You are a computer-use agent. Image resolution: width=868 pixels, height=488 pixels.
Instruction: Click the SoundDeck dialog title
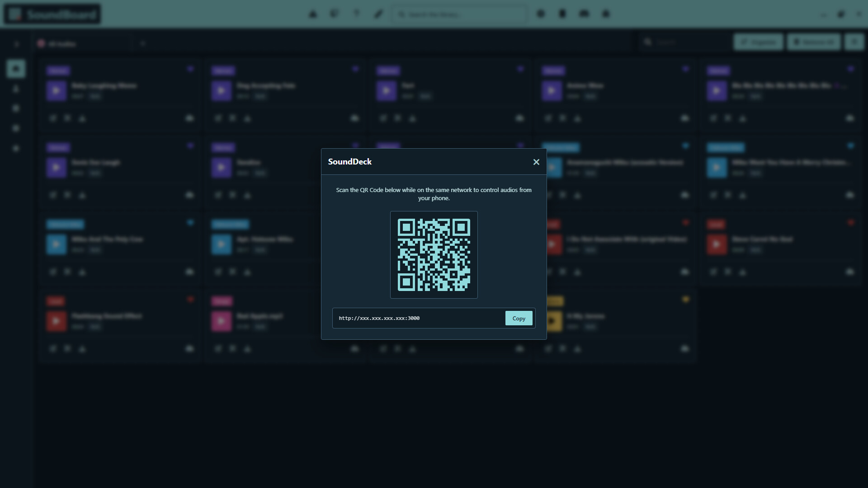click(x=350, y=162)
